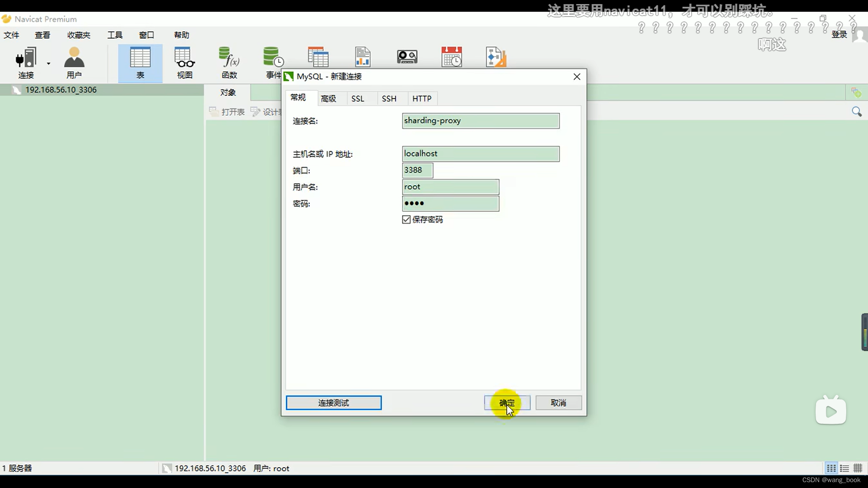Image resolution: width=868 pixels, height=488 pixels.
Task: Switch to the 常规 tab in dialog
Action: coord(298,98)
